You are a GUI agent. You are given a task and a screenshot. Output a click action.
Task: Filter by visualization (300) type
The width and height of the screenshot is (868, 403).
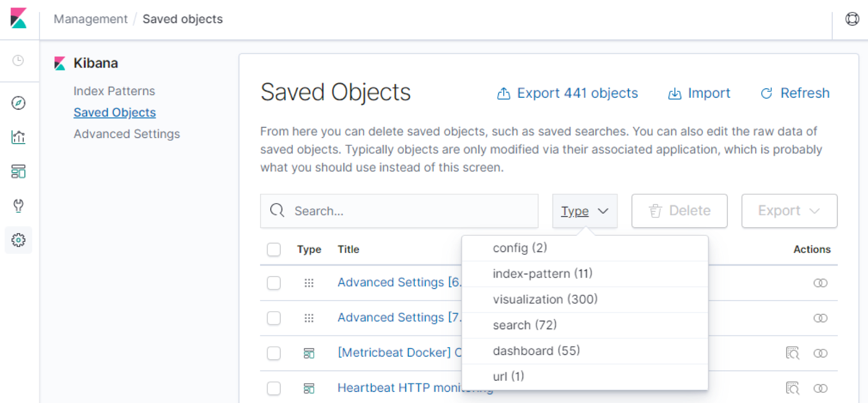pos(545,299)
